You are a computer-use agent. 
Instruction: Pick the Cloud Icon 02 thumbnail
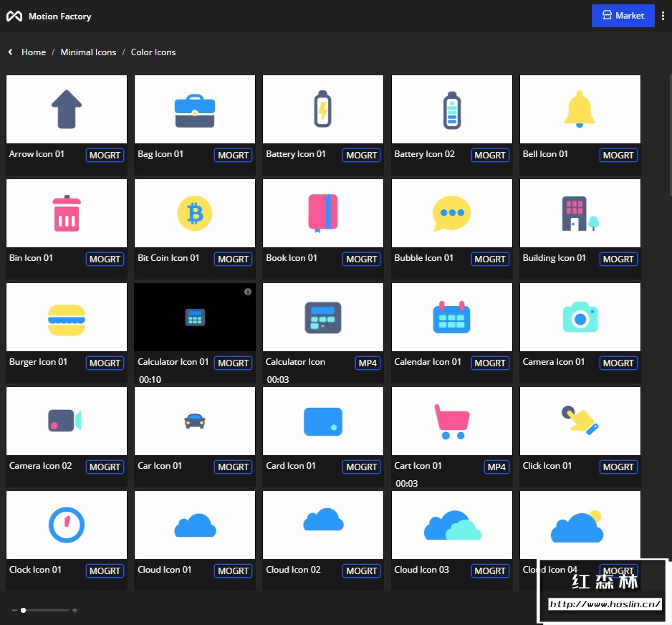coord(322,525)
